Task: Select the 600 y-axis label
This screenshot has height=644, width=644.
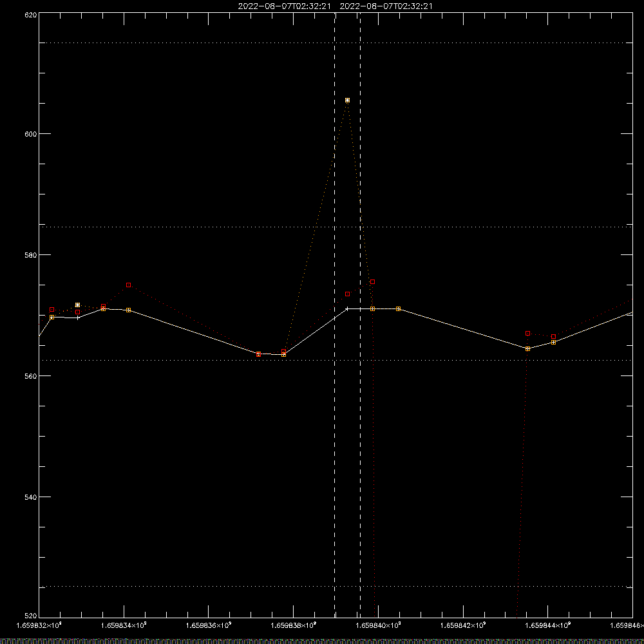Action: pyautogui.click(x=31, y=134)
